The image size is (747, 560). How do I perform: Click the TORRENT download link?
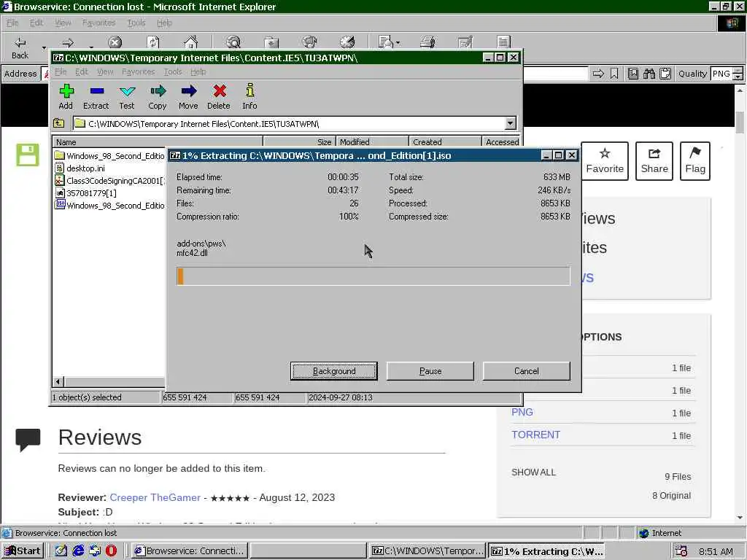pyautogui.click(x=536, y=435)
